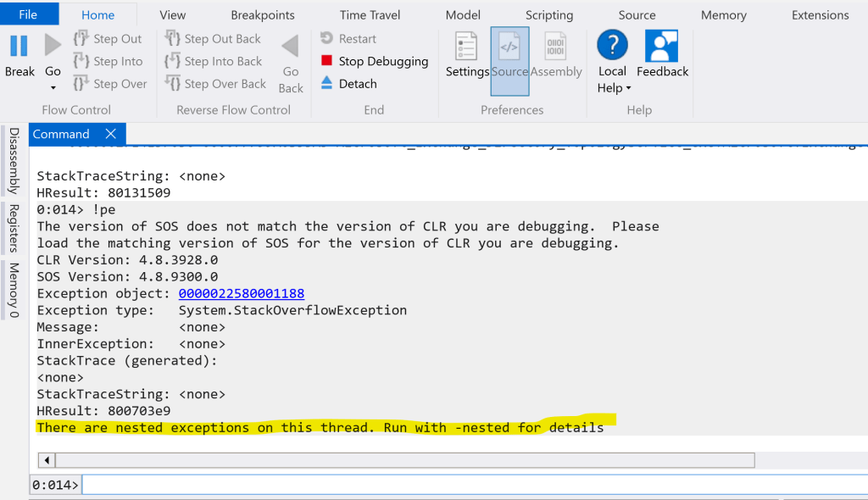The image size is (868, 500).
Task: Open the File menu
Action: click(x=28, y=14)
